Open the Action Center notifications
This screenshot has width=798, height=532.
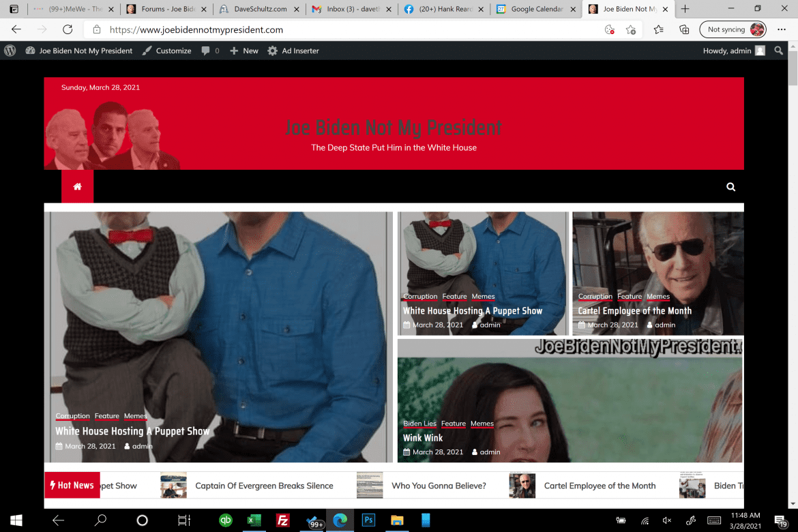(x=781, y=520)
